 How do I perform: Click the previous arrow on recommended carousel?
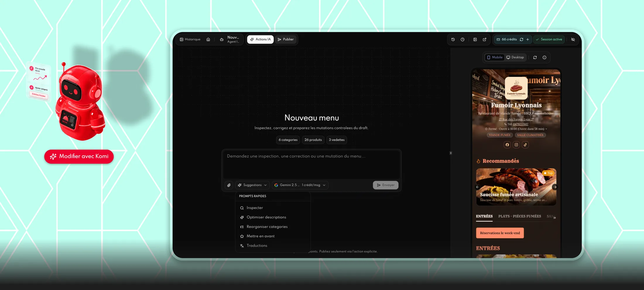(x=477, y=187)
